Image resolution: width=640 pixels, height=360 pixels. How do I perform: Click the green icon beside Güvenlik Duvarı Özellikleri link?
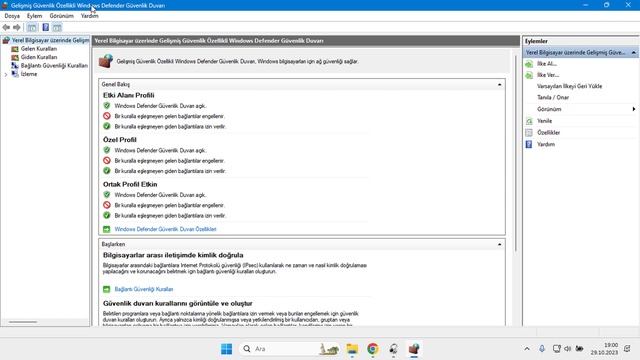coord(107,229)
